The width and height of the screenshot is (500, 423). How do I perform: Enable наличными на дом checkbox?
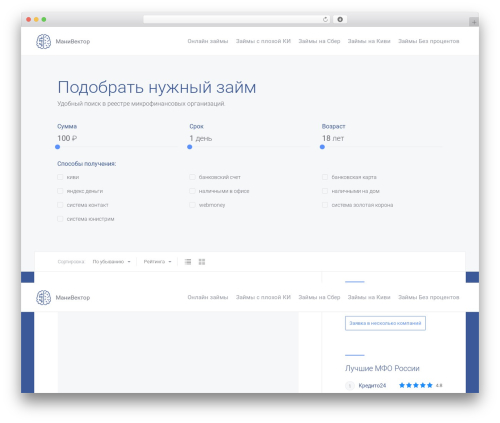pyautogui.click(x=325, y=191)
